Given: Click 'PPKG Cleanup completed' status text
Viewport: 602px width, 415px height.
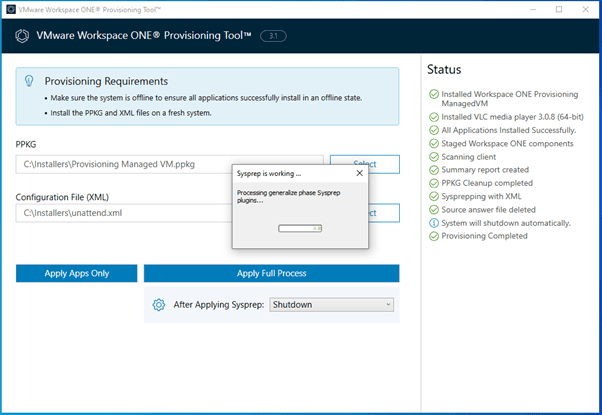Looking at the screenshot, I should tap(487, 183).
